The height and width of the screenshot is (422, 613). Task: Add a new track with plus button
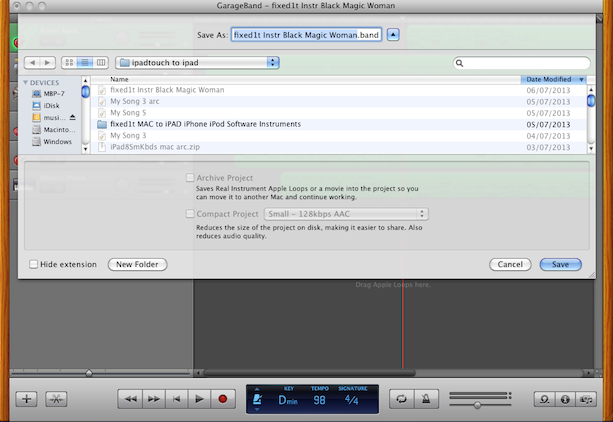click(27, 399)
